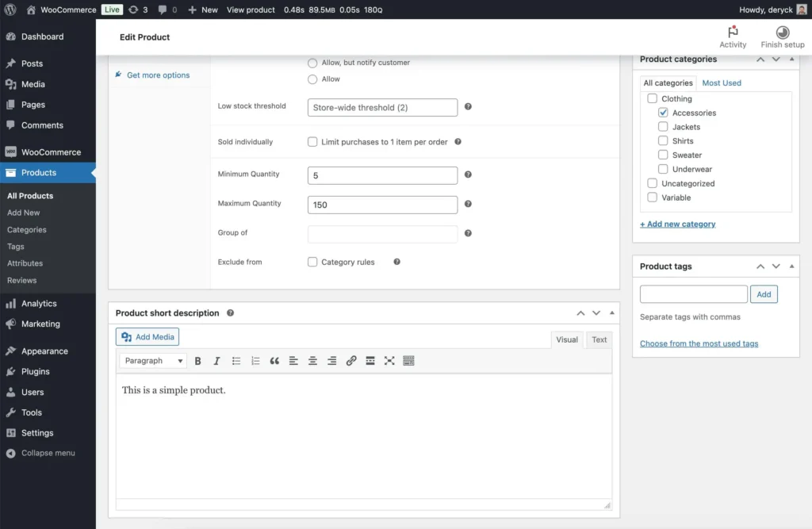Click the toolbar toggle keyboard icon
The width and height of the screenshot is (812, 529).
(408, 361)
